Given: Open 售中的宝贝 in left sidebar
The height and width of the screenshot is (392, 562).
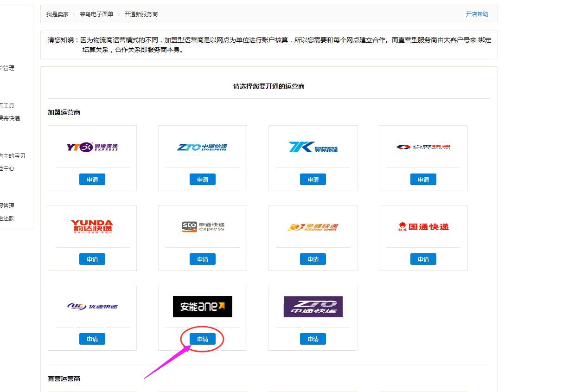Looking at the screenshot, I should coord(13,156).
